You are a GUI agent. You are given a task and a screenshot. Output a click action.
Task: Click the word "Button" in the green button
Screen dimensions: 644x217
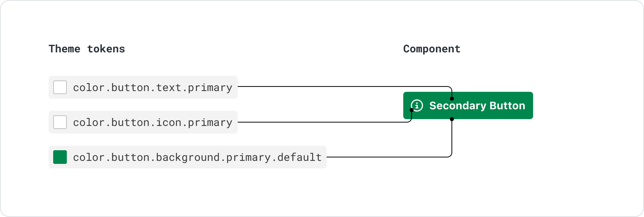[x=507, y=105]
